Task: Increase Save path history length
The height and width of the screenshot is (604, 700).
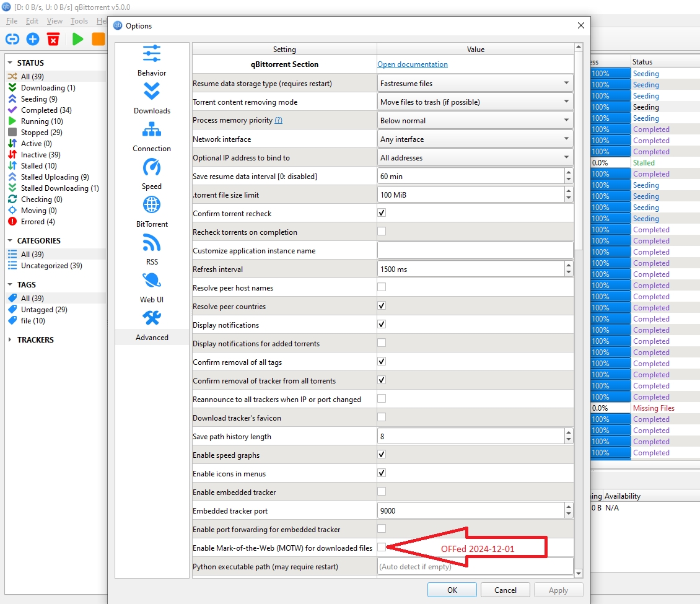Action: coord(569,432)
